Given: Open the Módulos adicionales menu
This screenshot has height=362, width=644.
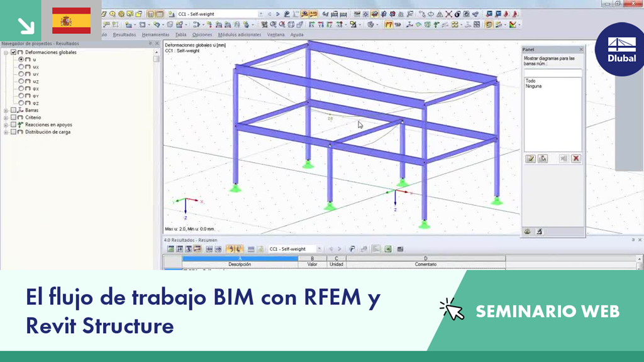Looking at the screenshot, I should click(240, 35).
